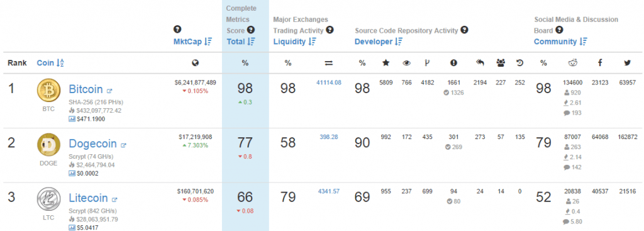Sort table by Developer score
644x231 pixels.
click(x=378, y=42)
